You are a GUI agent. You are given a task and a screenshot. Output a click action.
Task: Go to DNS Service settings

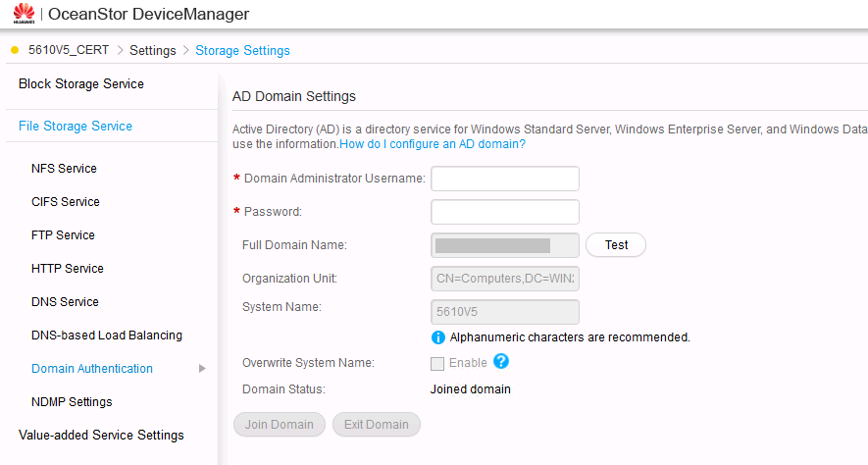tap(65, 302)
